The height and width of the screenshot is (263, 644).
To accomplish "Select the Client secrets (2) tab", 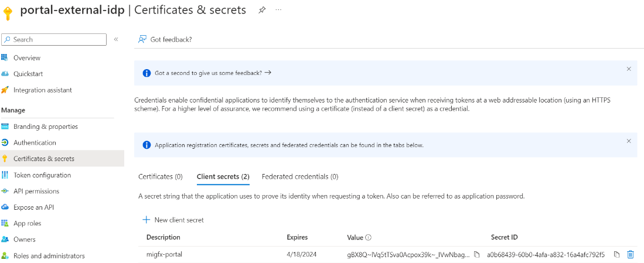I will click(223, 177).
